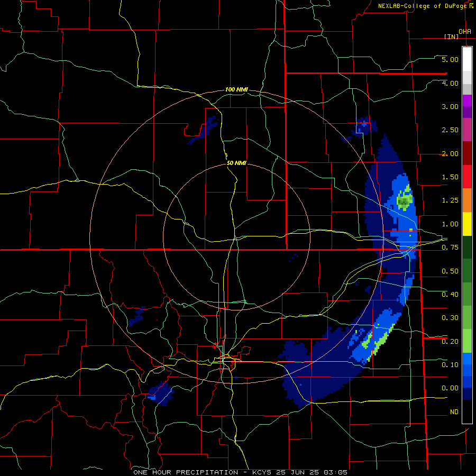This screenshot has width=476, height=476.
Task: Pick the light blue legend color block
Action: click(467, 359)
